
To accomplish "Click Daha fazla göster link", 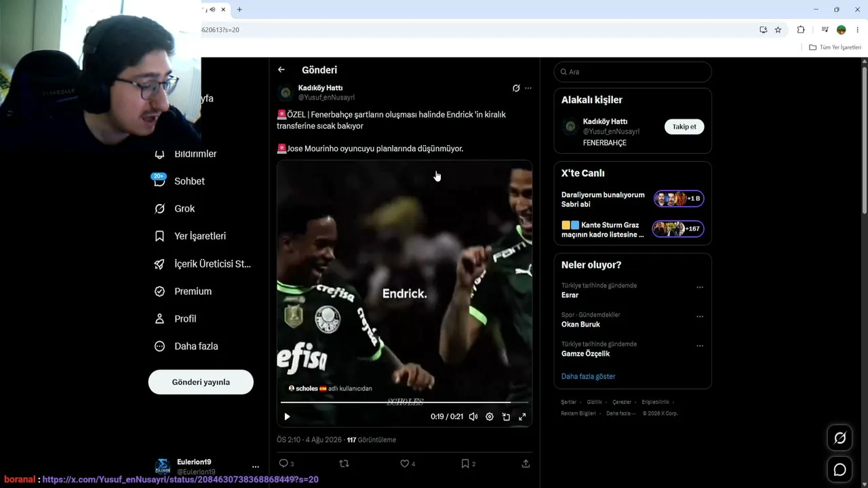I will (589, 376).
